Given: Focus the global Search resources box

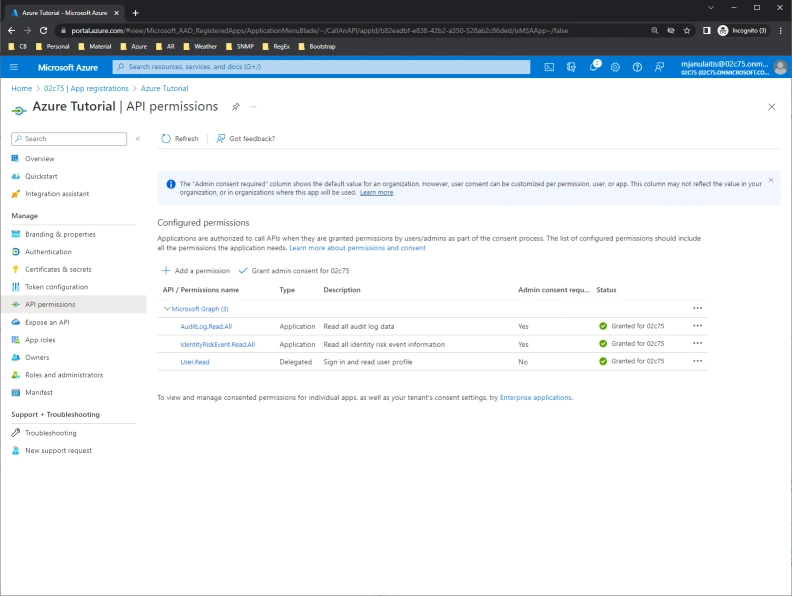Looking at the screenshot, I should pos(321,67).
